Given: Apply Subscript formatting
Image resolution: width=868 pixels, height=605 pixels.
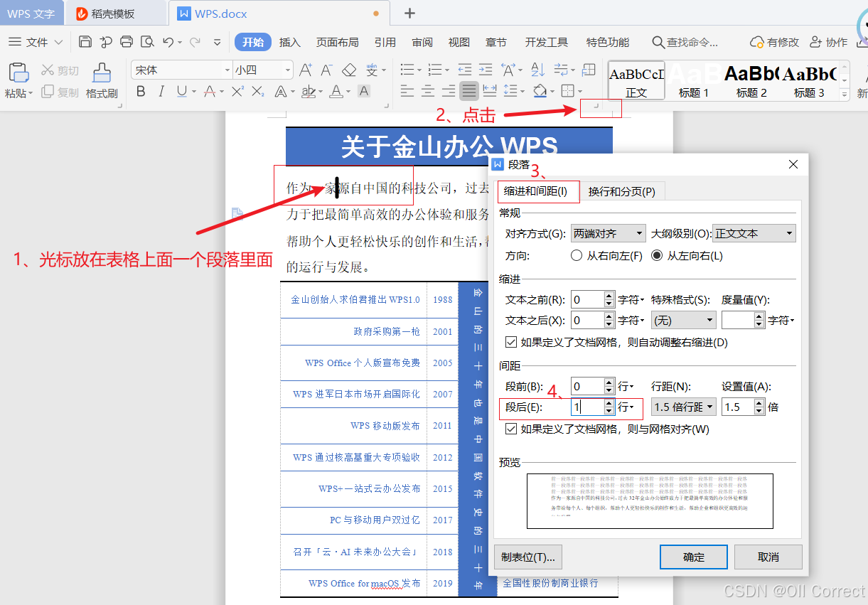Looking at the screenshot, I should 258,91.
